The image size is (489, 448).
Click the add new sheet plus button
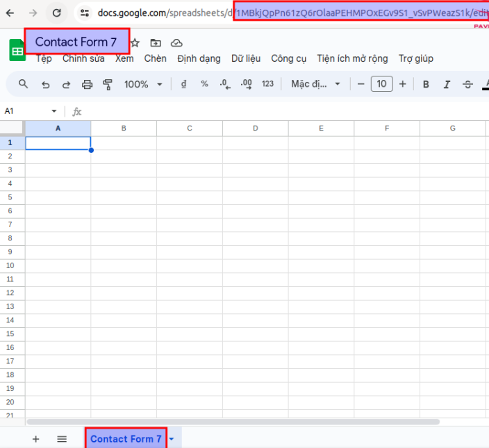36,439
